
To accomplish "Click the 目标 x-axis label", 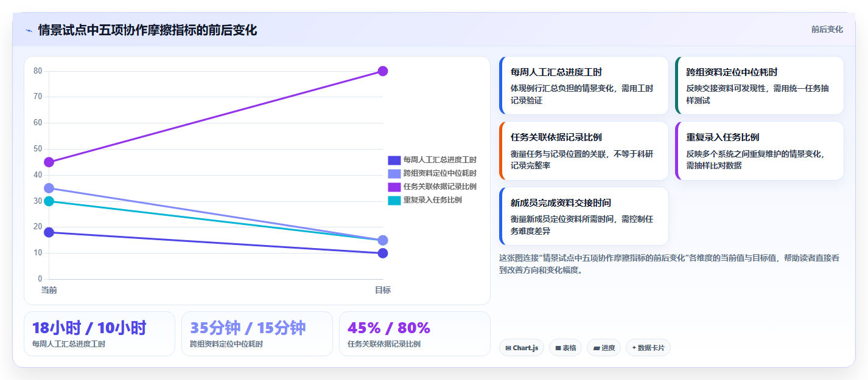I will point(383,290).
